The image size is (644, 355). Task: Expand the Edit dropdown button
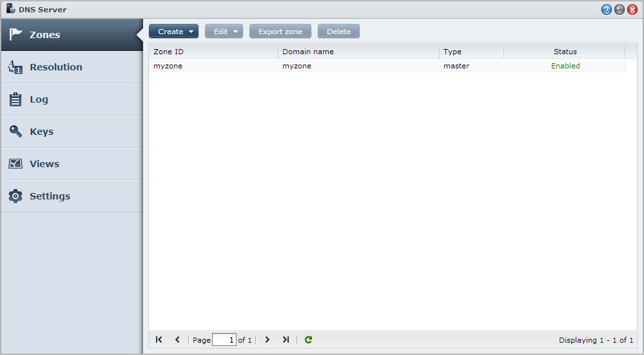(224, 31)
